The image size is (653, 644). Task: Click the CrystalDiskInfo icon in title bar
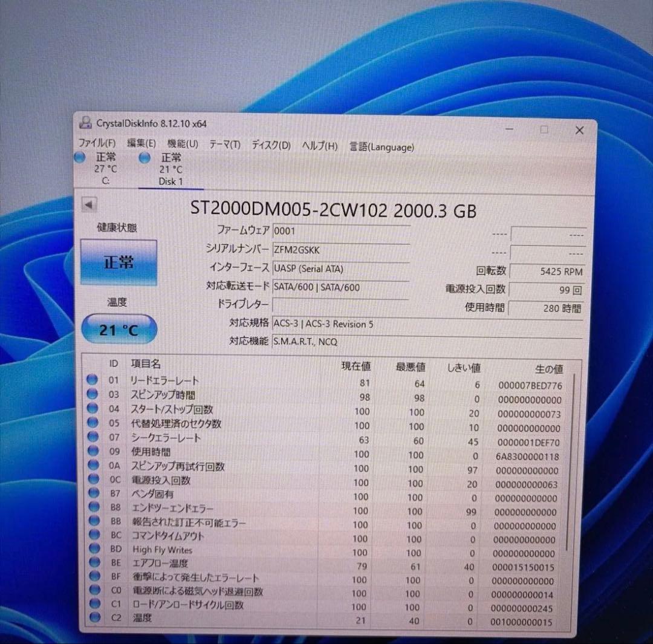point(85,123)
